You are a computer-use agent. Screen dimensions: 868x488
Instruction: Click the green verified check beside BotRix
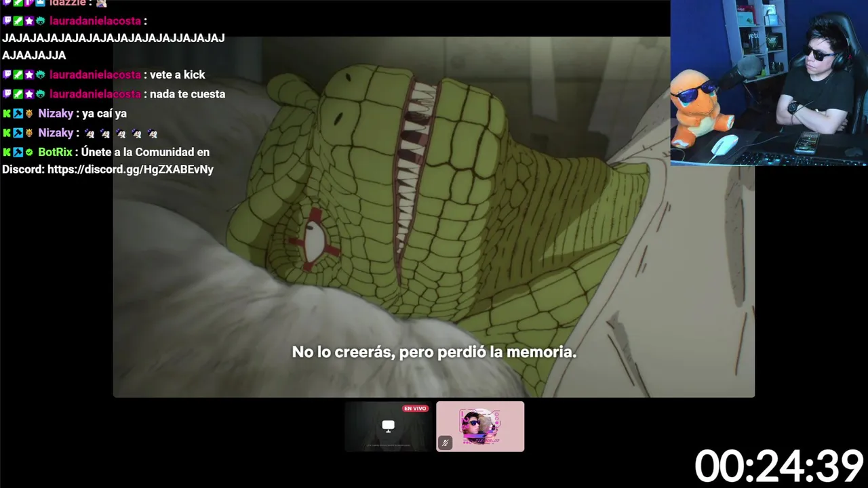pos(29,152)
